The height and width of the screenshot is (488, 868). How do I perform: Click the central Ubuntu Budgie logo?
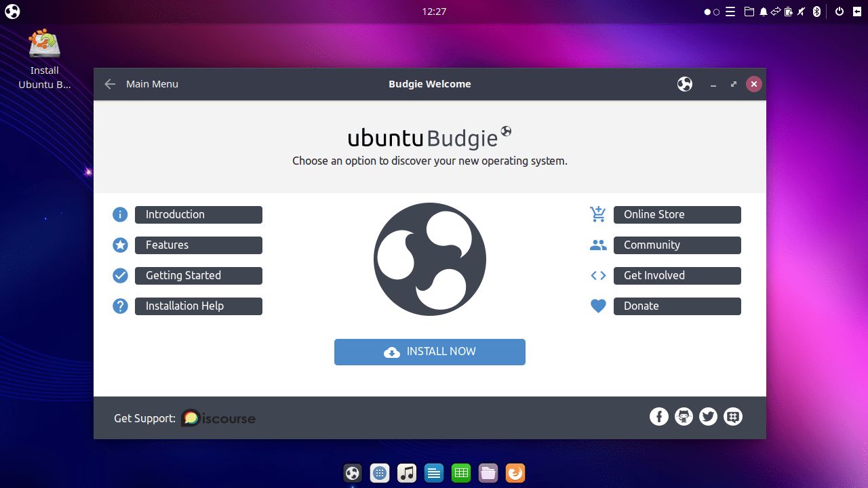(429, 259)
